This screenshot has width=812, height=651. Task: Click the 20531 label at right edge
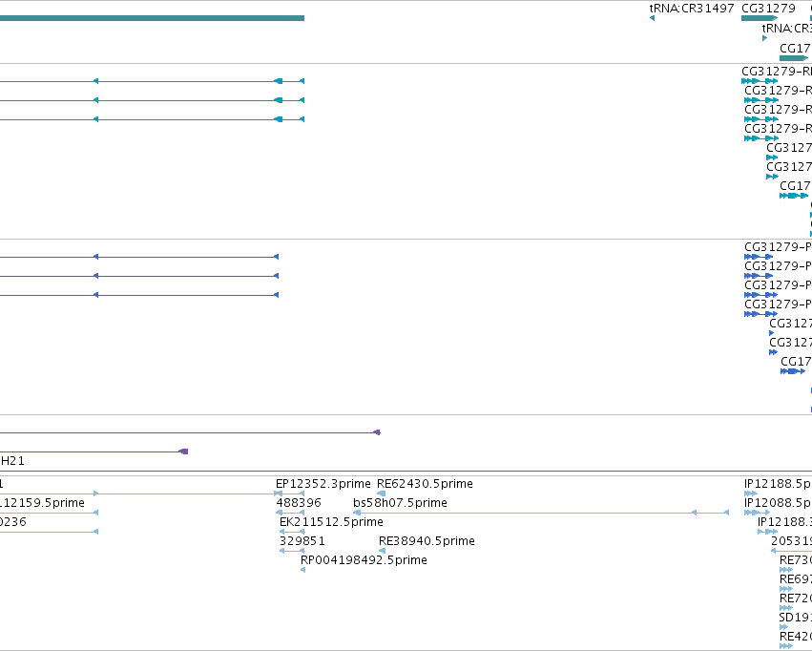click(791, 541)
